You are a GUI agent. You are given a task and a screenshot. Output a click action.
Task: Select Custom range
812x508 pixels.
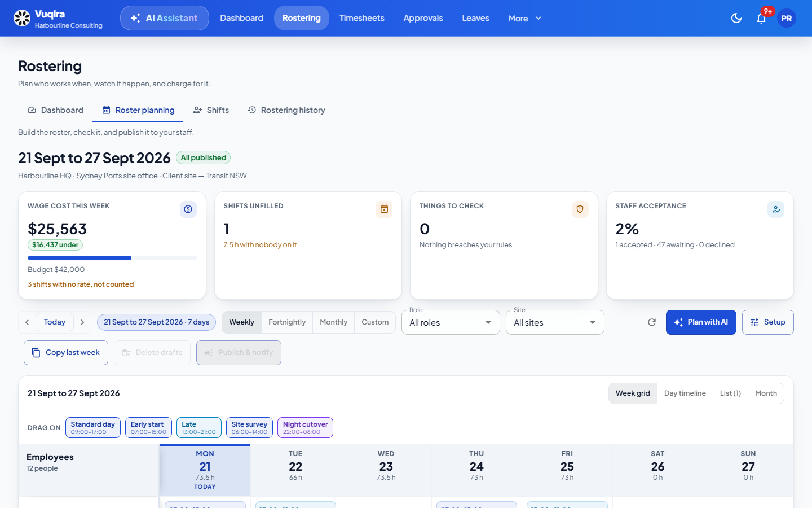[x=375, y=322]
